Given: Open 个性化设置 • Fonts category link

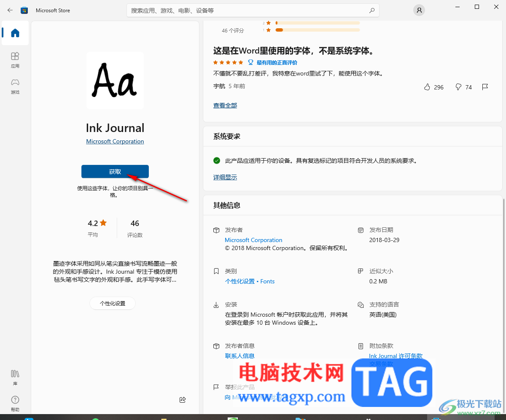Looking at the screenshot, I should point(250,281).
